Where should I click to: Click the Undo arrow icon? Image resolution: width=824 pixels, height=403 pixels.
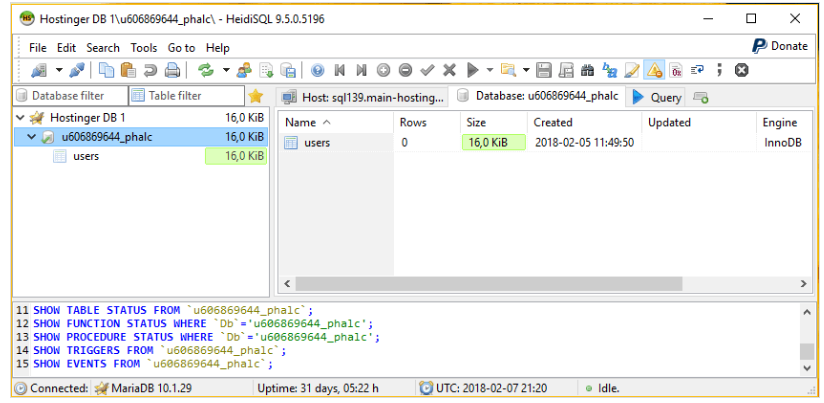[150, 70]
